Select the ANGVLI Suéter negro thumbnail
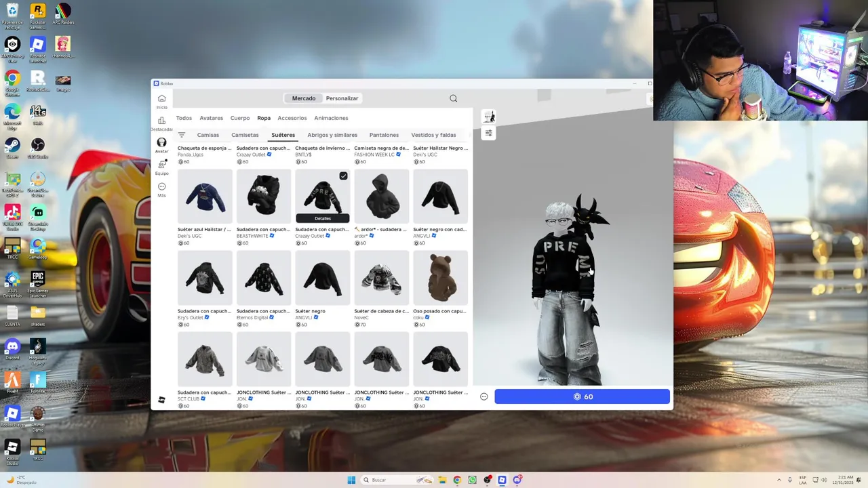868x488 pixels. coord(323,278)
